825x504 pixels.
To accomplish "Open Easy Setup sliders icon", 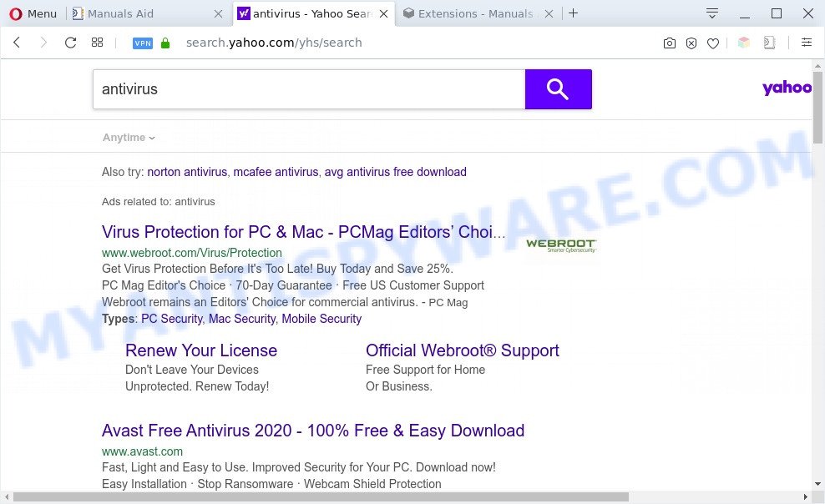I will [807, 43].
